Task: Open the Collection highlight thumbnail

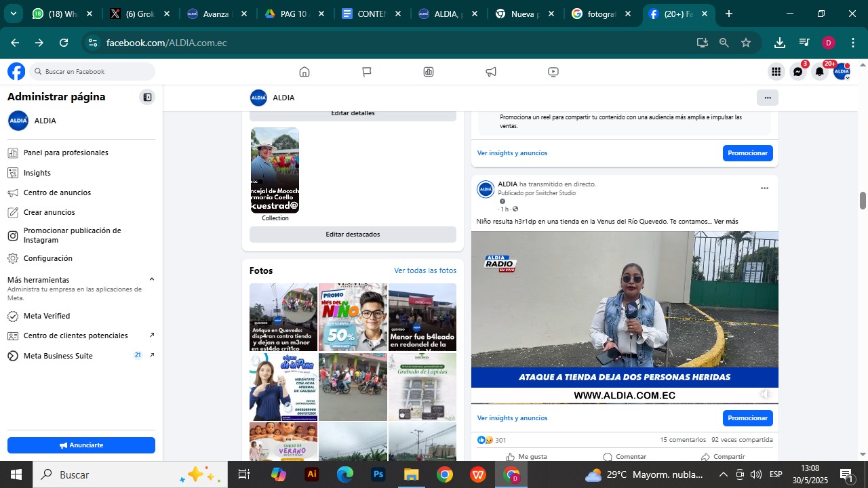Action: 275,170
